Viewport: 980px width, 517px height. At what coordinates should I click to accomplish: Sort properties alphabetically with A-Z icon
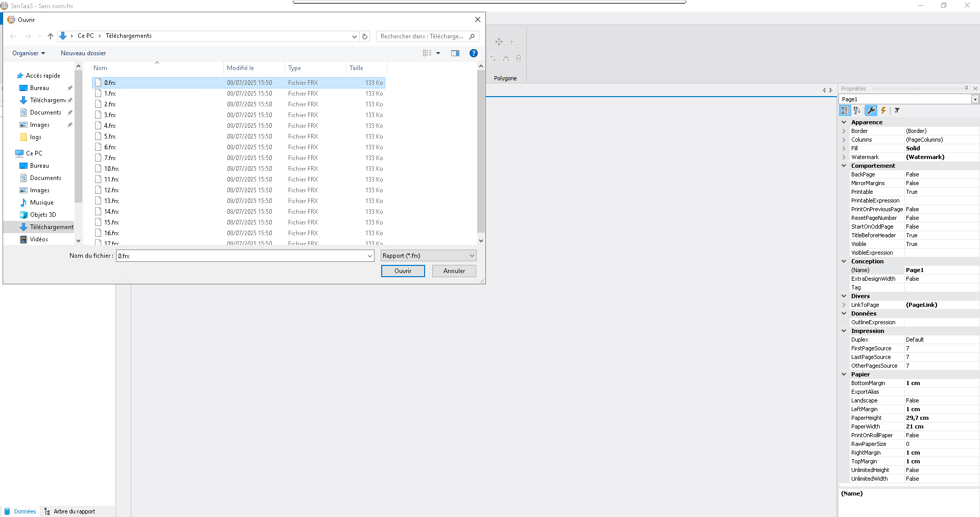tap(857, 110)
